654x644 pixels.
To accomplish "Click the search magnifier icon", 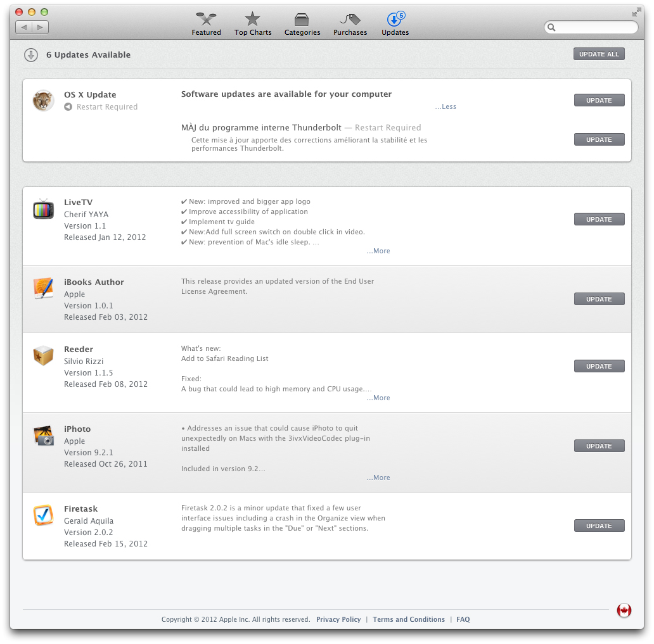I will 551,27.
